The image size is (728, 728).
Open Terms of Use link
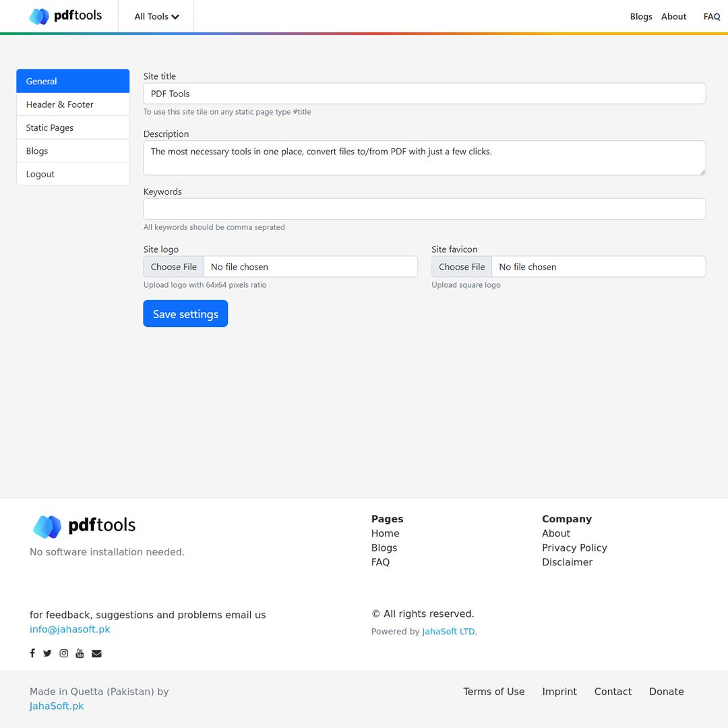[x=493, y=692]
